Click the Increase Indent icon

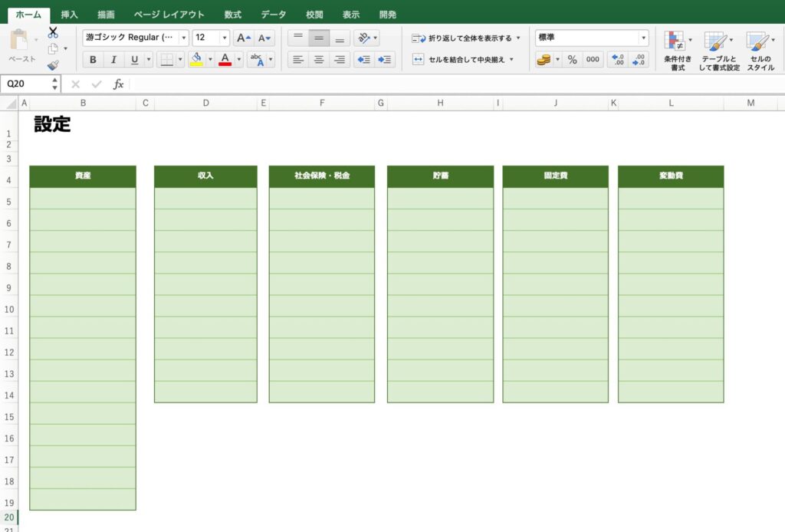pos(385,59)
